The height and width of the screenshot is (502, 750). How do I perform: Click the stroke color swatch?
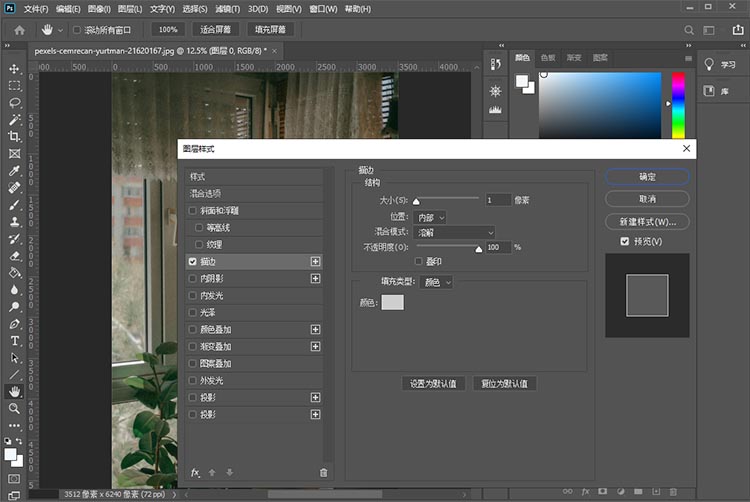tap(393, 303)
